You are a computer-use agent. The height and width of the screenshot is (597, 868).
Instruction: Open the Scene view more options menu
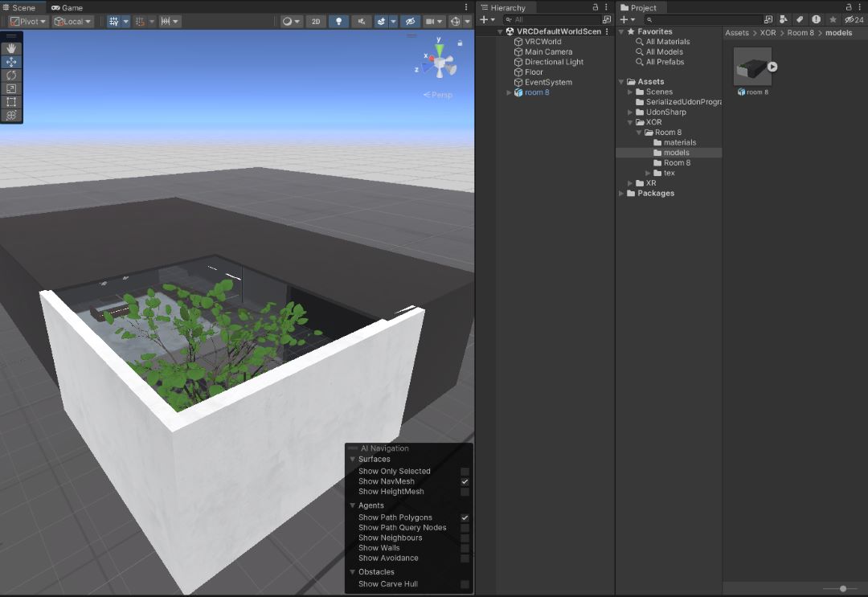coord(466,7)
